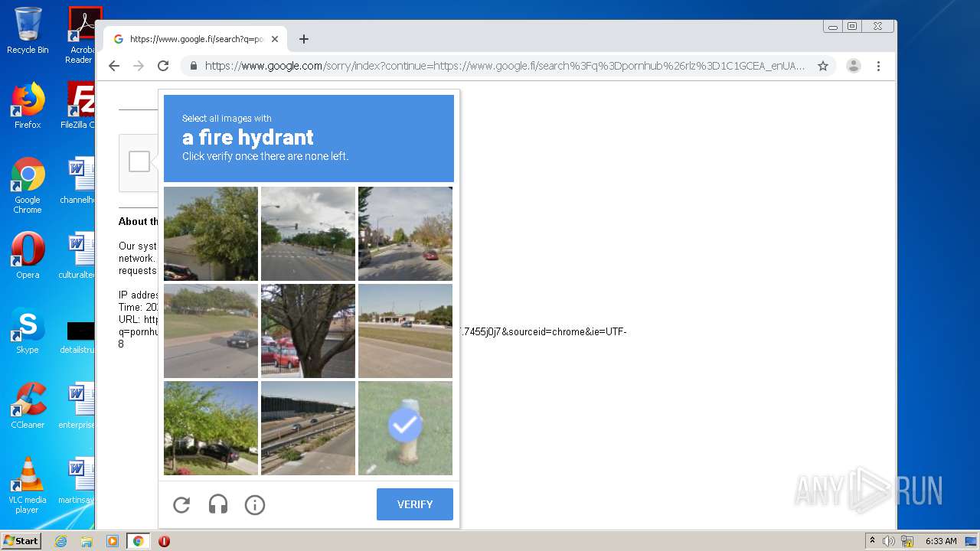The height and width of the screenshot is (551, 980).
Task: Restore down the Chrome window
Action: [x=852, y=26]
